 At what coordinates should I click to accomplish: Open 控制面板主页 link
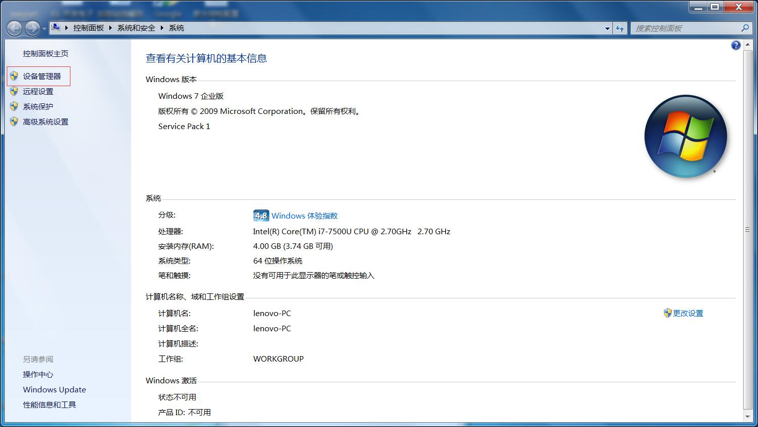point(45,54)
